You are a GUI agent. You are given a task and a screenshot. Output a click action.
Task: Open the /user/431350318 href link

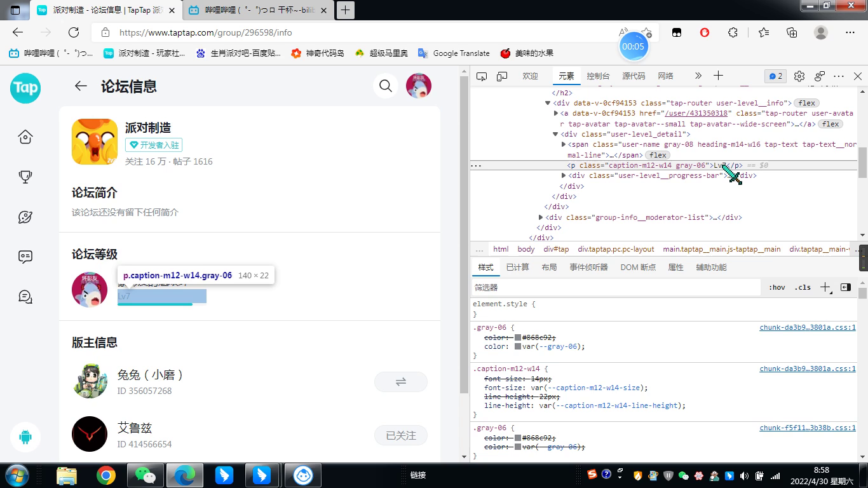[x=696, y=113]
